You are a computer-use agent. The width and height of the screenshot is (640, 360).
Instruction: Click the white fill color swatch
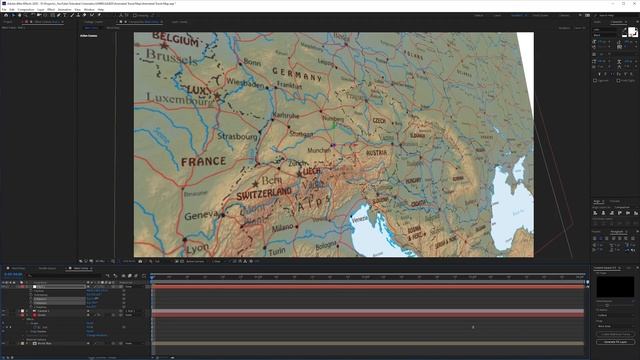click(x=631, y=31)
